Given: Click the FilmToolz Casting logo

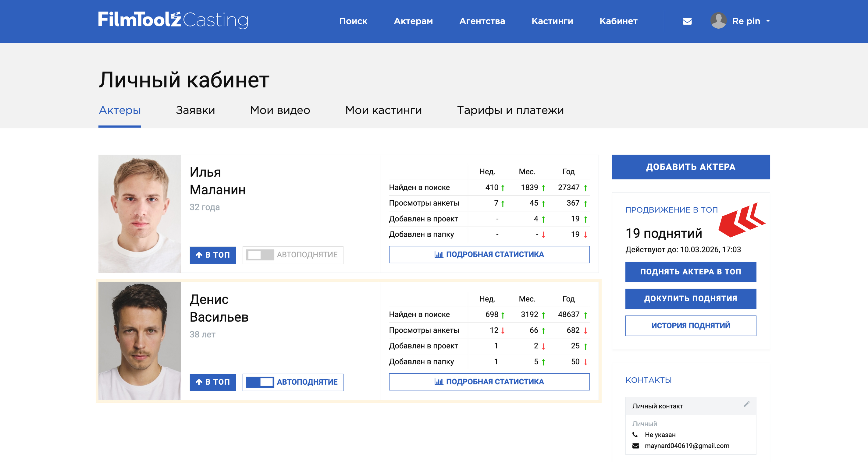Looking at the screenshot, I should pos(173,20).
